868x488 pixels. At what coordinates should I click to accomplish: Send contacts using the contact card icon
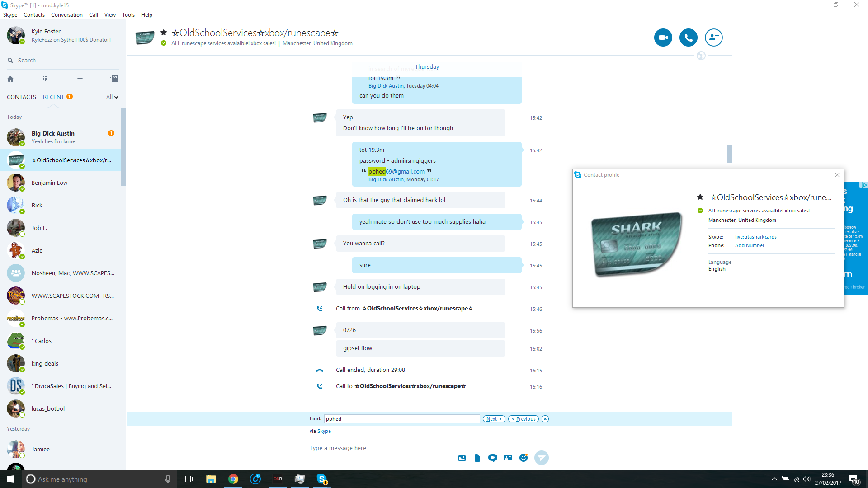pos(508,458)
